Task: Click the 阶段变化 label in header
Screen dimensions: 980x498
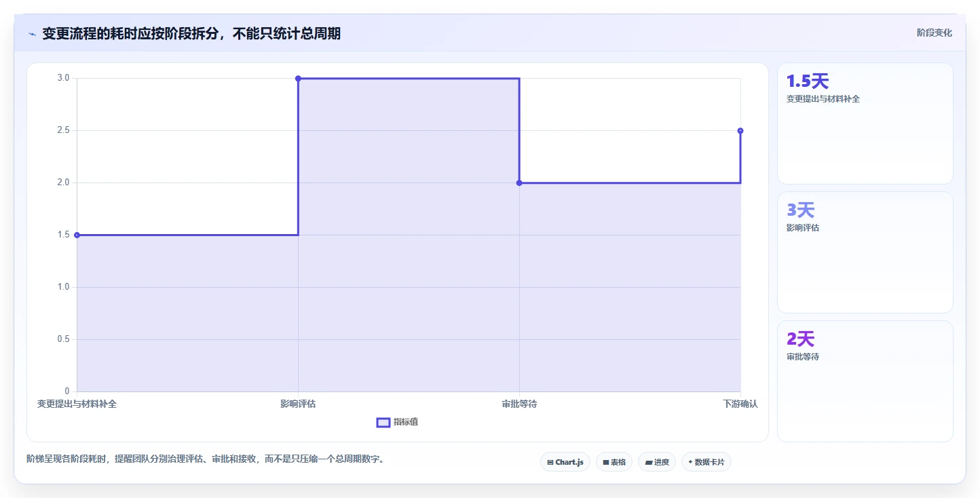Action: 935,33
